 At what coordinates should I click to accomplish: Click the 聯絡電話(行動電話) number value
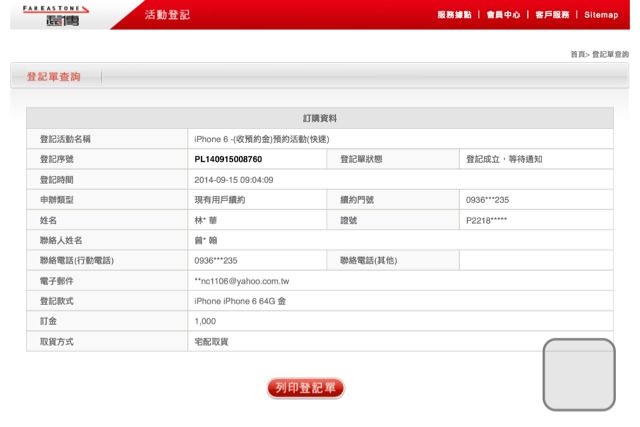[x=216, y=260]
